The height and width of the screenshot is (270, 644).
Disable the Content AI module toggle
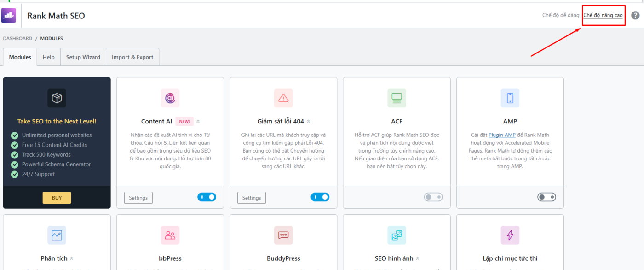point(207,197)
